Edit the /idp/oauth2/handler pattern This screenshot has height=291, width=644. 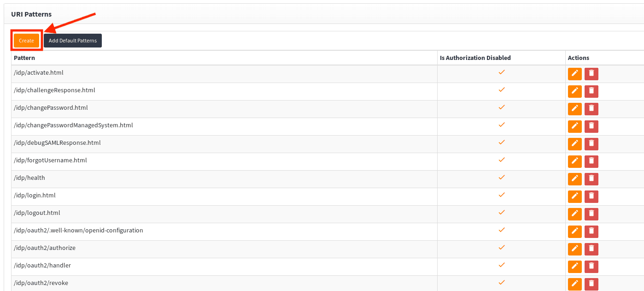point(574,267)
